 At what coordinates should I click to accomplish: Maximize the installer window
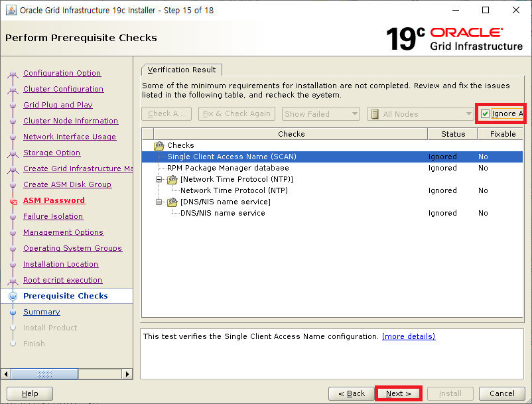point(486,10)
